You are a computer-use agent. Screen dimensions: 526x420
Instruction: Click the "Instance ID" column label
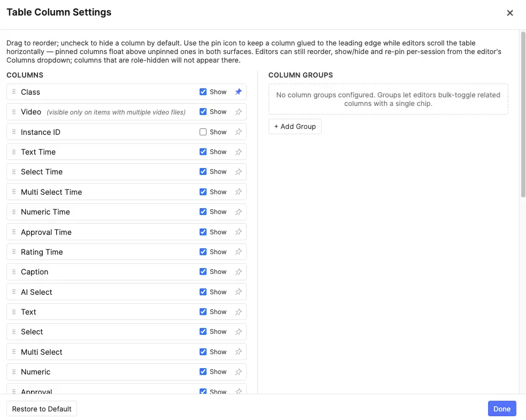pyautogui.click(x=41, y=132)
